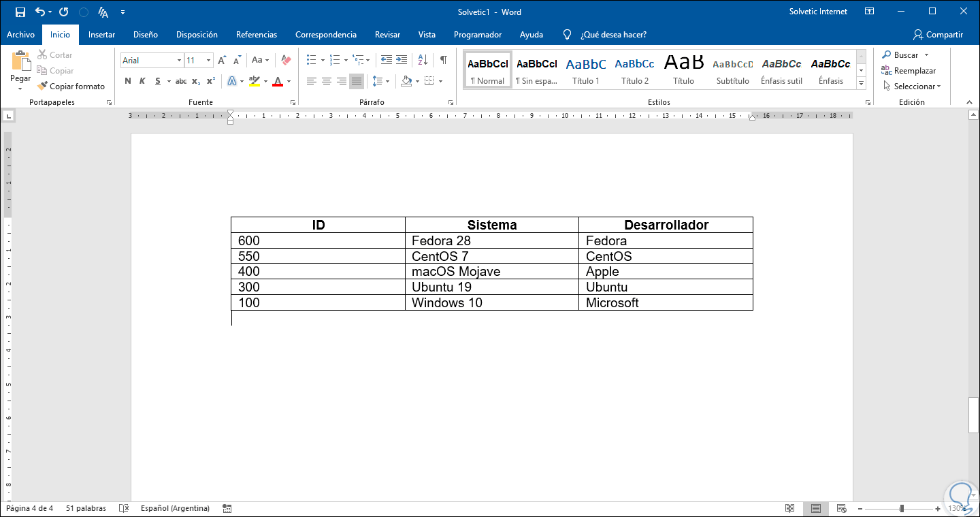Open the Change Case (Aa) dropdown
The height and width of the screenshot is (517, 980).
click(260, 61)
